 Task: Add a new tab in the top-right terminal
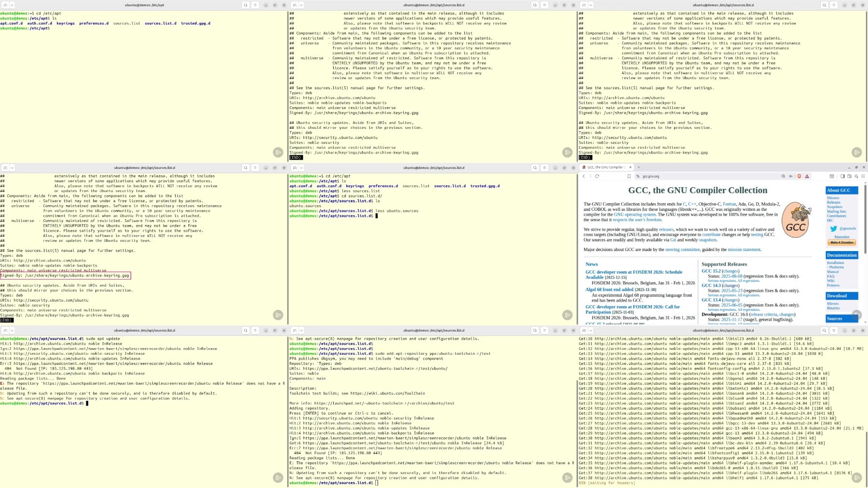coord(584,5)
